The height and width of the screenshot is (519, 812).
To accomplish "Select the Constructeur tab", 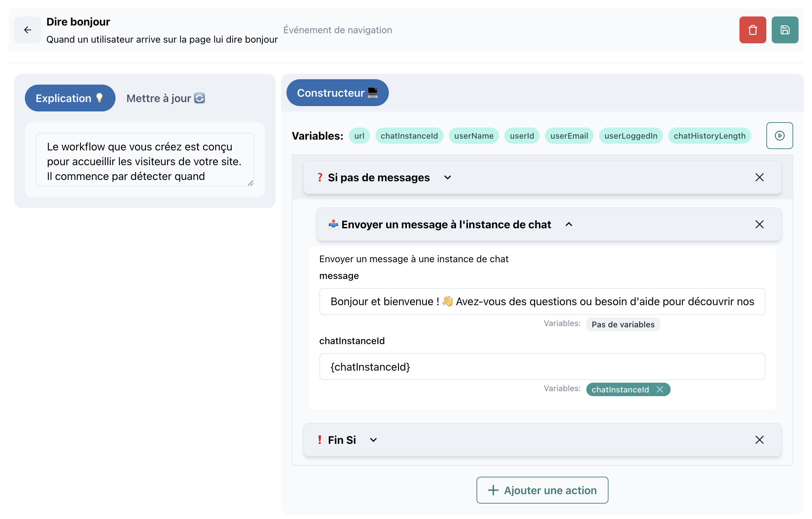I will coord(337,93).
